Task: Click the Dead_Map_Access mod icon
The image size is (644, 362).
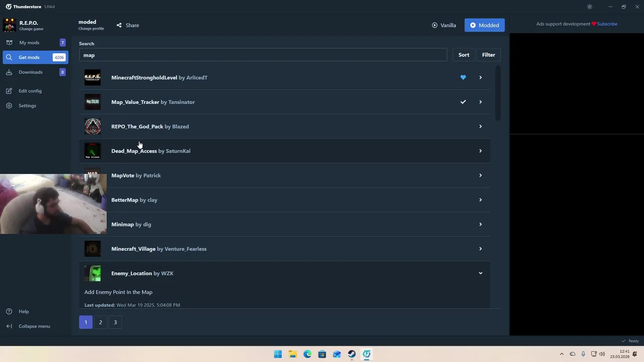Action: point(93,151)
